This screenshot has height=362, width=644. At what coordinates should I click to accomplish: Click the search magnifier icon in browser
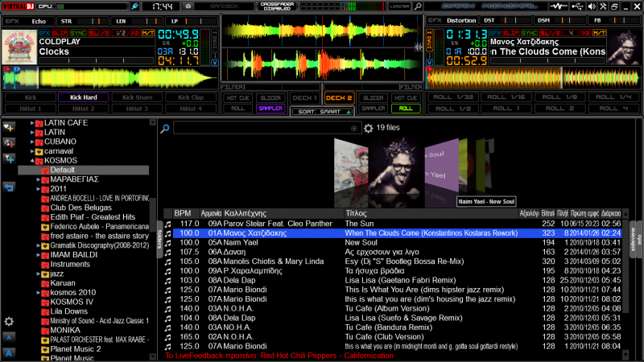point(164,128)
